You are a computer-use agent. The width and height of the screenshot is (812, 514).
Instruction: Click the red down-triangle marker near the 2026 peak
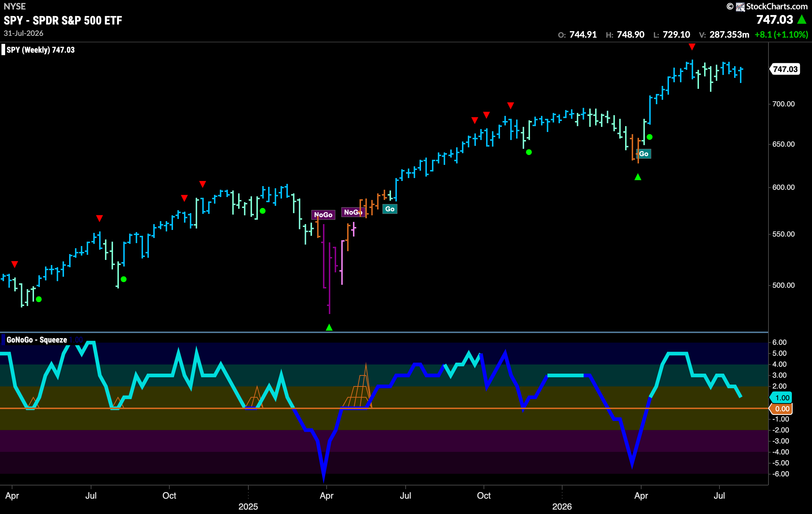click(692, 47)
